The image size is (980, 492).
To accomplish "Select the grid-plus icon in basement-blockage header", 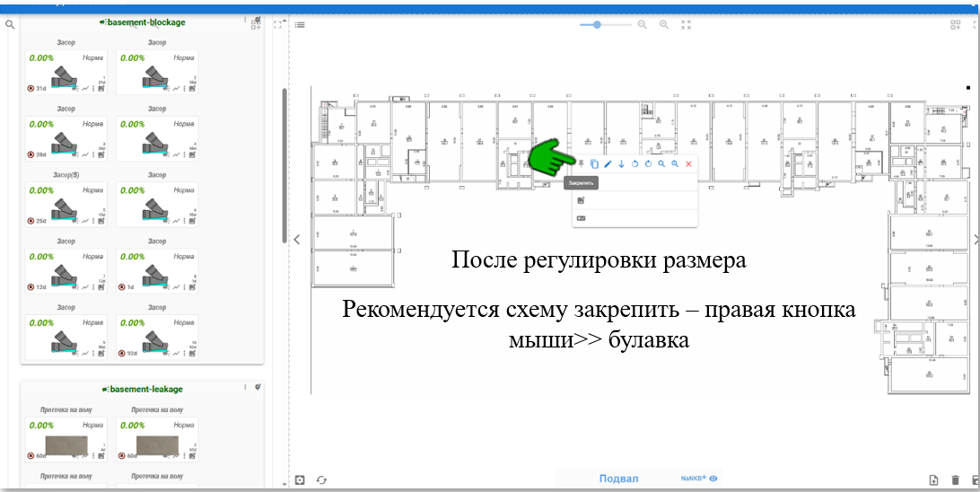I will point(257,24).
